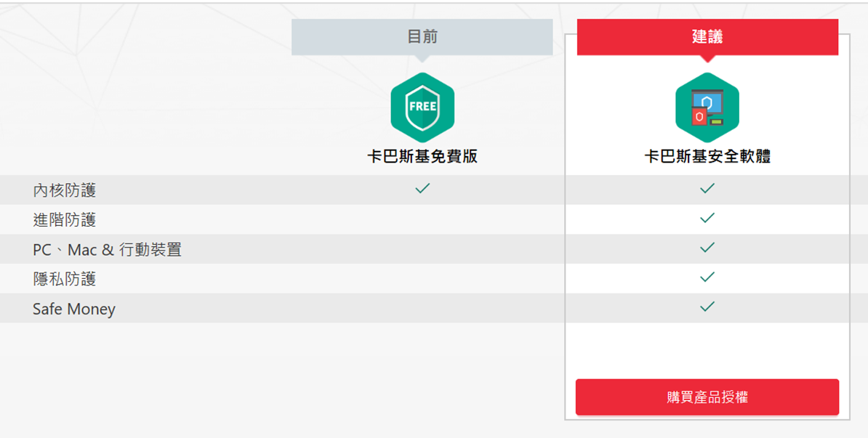
Task: Click empty Safe Money cell under 卡巴斯基免費版
Action: 422,308
